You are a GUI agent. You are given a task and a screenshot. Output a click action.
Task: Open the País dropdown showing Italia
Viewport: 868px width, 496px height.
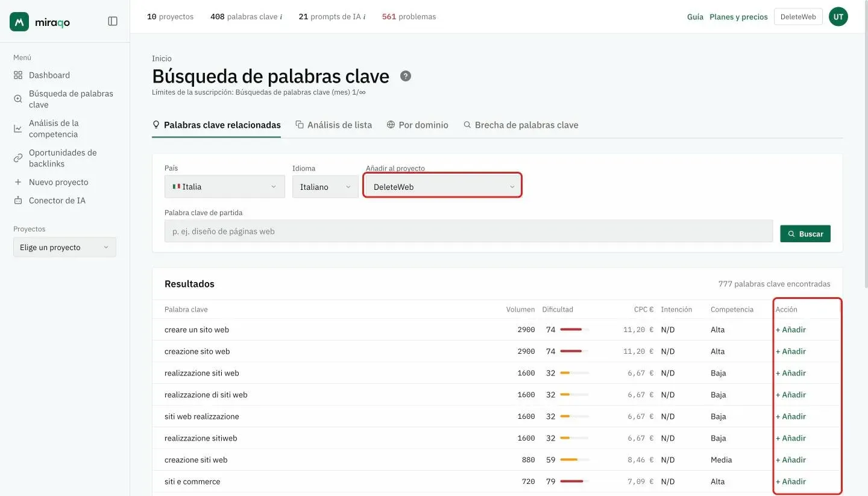225,187
